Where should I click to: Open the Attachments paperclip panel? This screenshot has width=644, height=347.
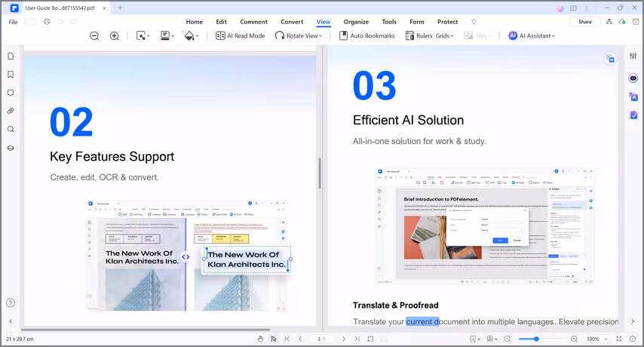coord(11,111)
